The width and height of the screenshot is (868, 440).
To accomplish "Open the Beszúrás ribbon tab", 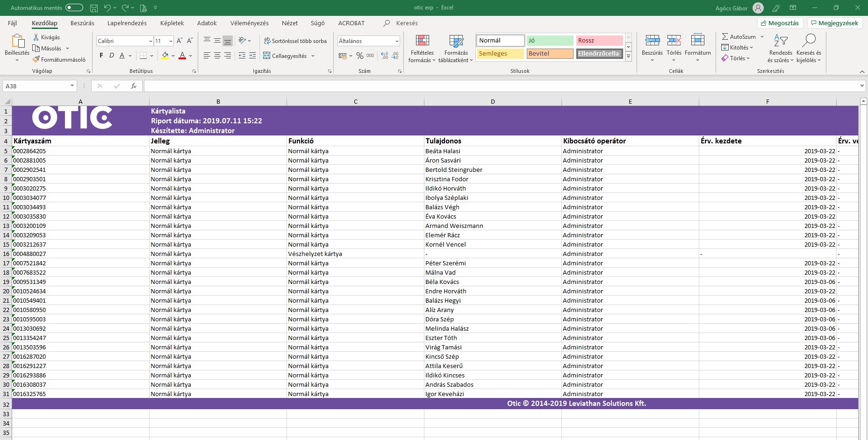I will [x=82, y=23].
